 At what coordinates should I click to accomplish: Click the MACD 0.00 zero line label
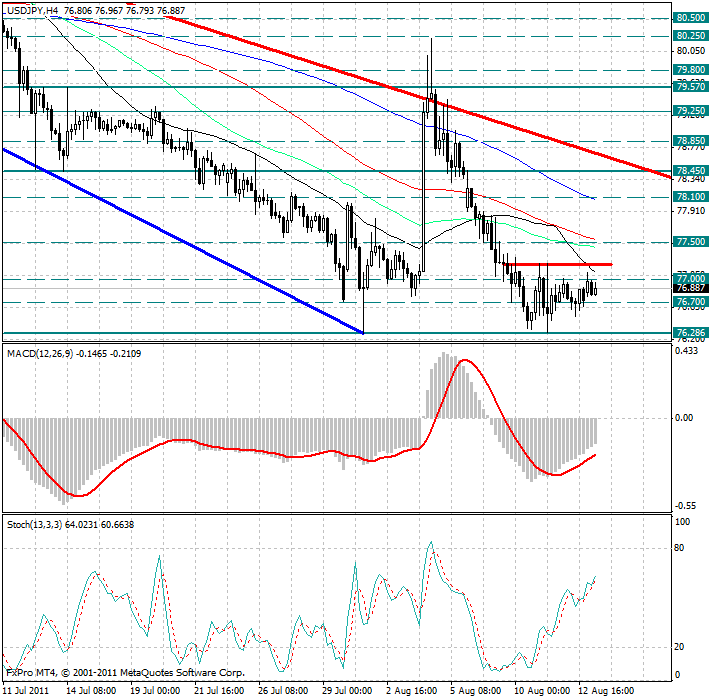pyautogui.click(x=684, y=418)
